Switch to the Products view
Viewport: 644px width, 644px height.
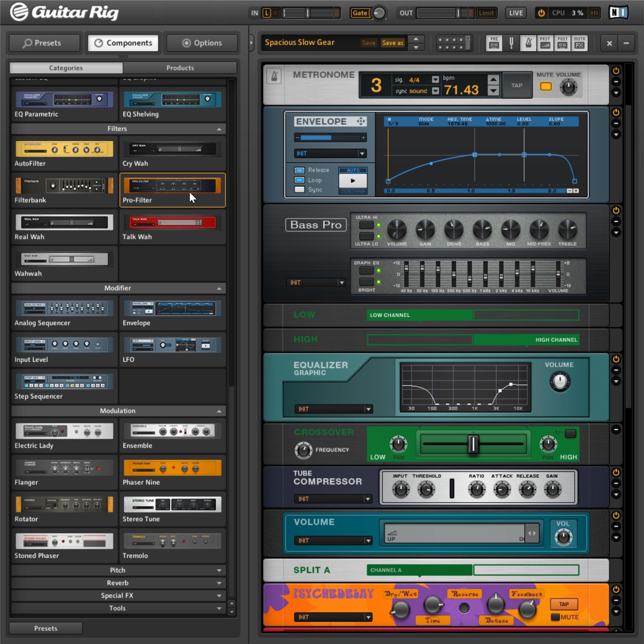(180, 68)
